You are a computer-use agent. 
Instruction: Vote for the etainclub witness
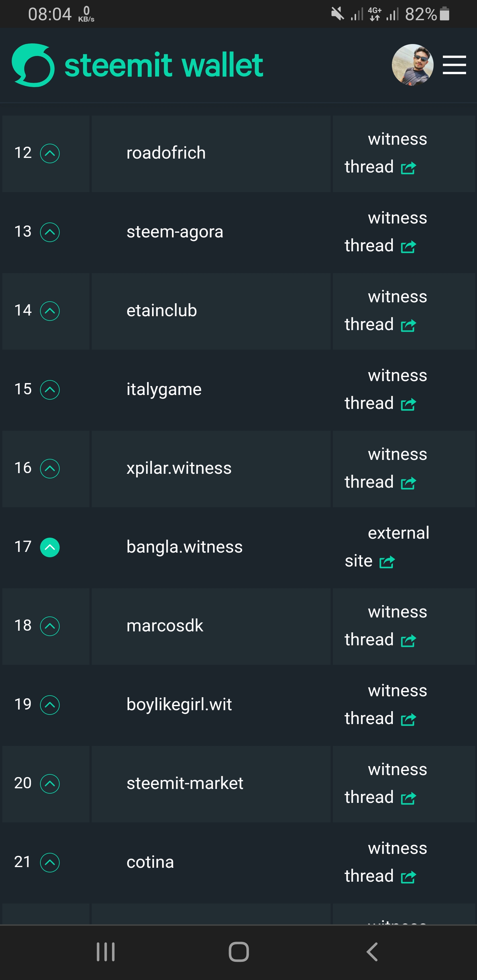coord(50,311)
